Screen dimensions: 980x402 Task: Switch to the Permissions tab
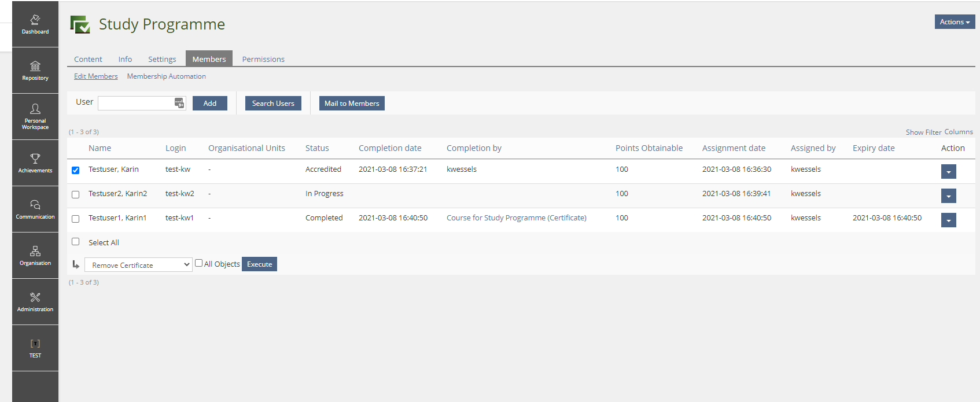click(x=263, y=59)
